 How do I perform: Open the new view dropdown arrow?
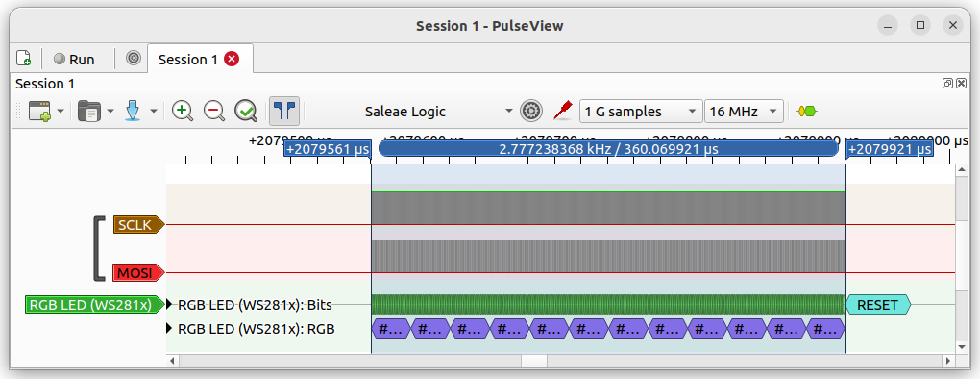61,112
